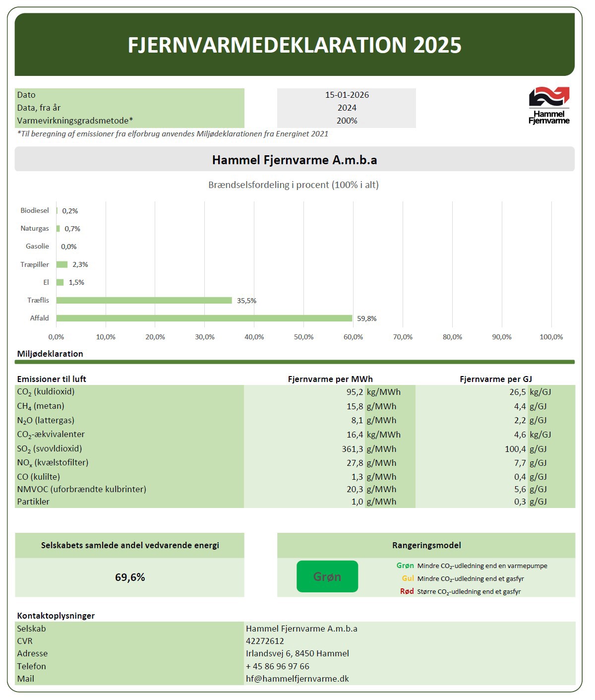595x700 pixels.
Task: Click the Gul legend label in Rangeringsmodel
Action: point(408,578)
